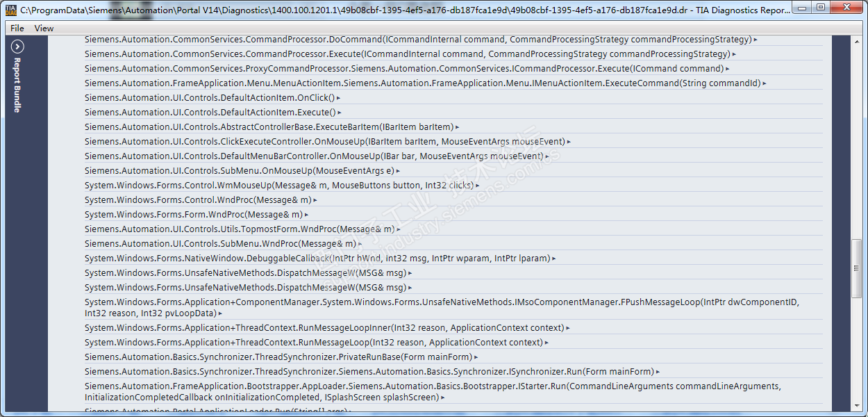Viewport: 868px width, 417px height.
Task: Expand arrow after ThreadContext.RunMessageLoop line
Action: (546, 343)
